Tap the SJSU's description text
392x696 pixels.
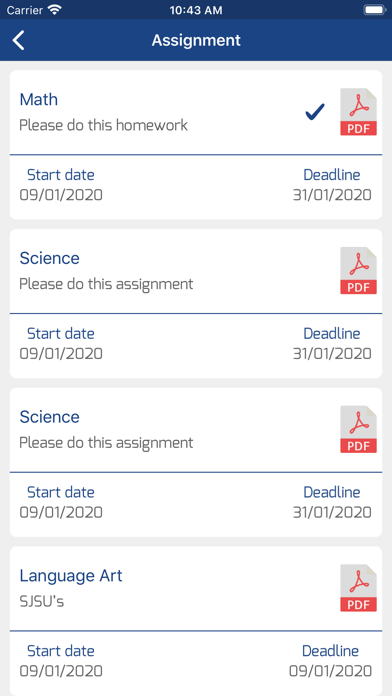tap(42, 601)
